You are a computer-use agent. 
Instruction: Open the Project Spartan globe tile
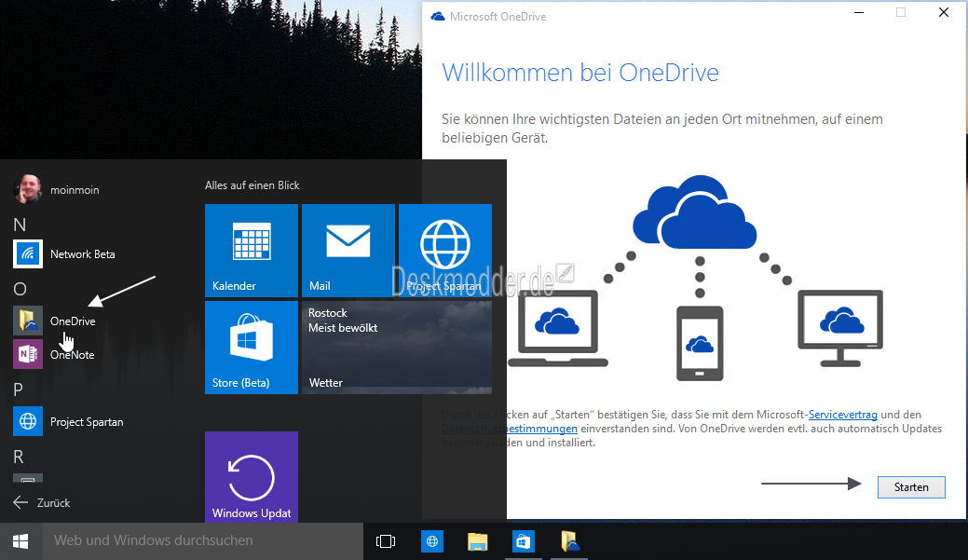pyautogui.click(x=445, y=251)
